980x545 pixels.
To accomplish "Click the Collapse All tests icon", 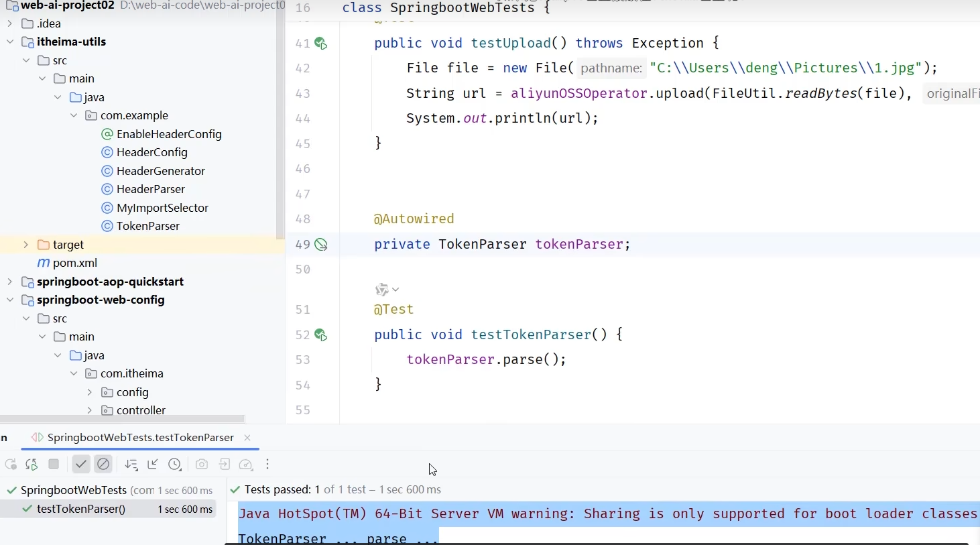I will (x=153, y=464).
